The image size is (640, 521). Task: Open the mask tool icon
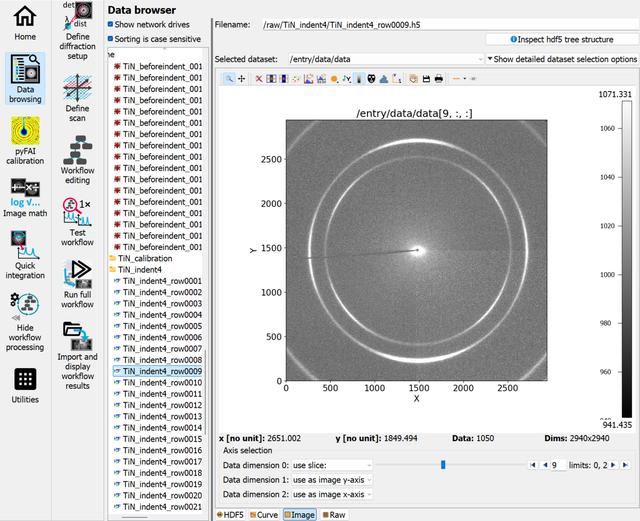[x=371, y=78]
